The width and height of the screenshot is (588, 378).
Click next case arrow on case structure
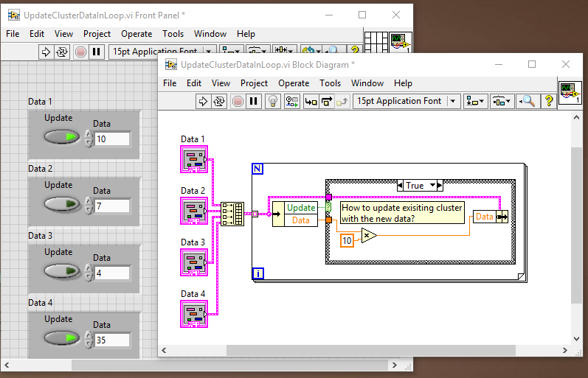(440, 186)
